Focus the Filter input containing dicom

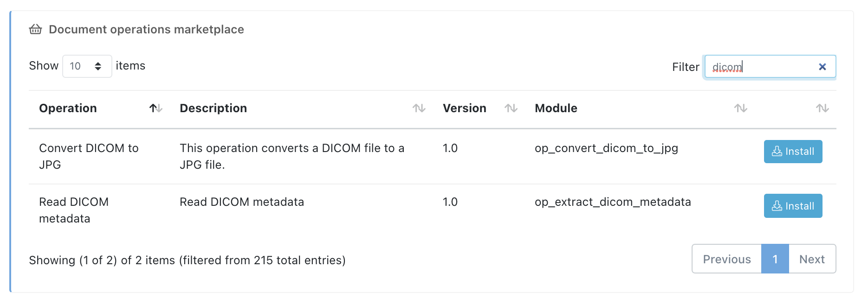(x=761, y=67)
